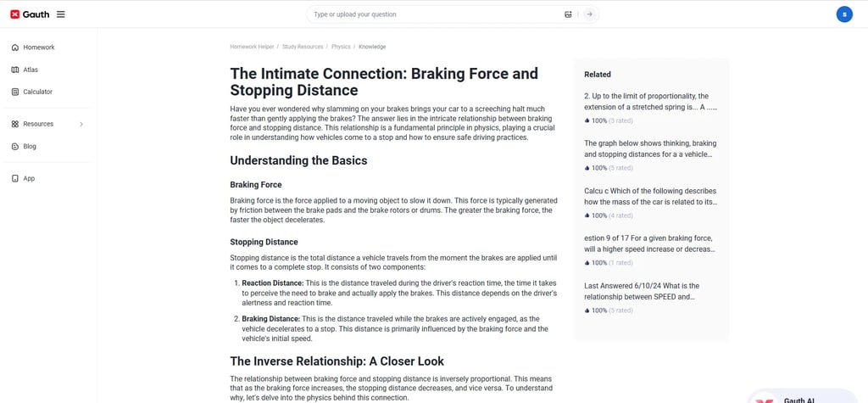The height and width of the screenshot is (403, 868).
Task: Click the Homework icon in sidebar
Action: [15, 48]
